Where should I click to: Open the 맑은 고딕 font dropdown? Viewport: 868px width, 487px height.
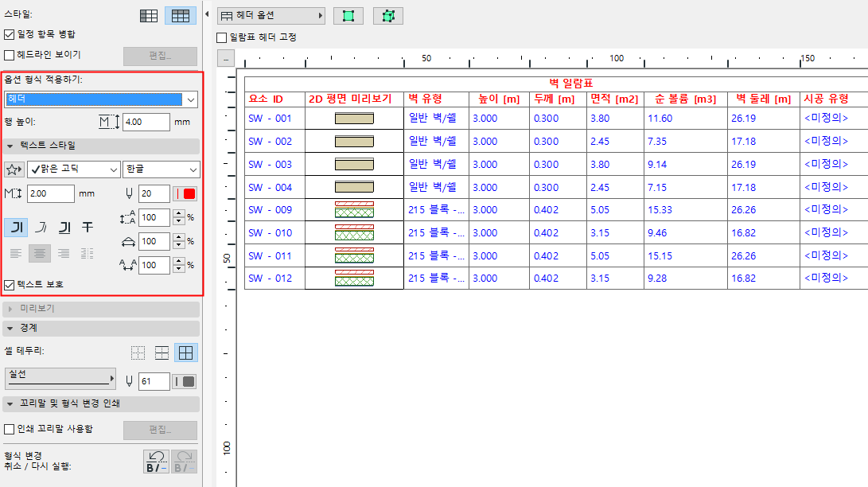pyautogui.click(x=74, y=169)
